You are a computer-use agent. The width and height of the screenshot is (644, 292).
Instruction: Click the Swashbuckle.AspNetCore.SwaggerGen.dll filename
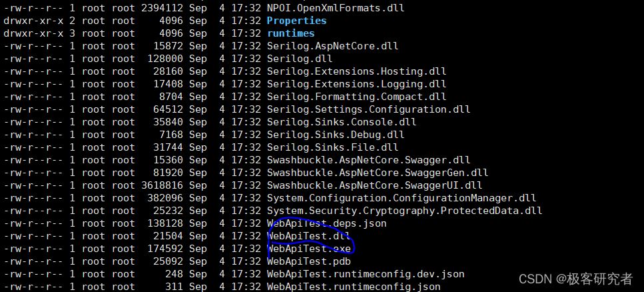tap(378, 173)
